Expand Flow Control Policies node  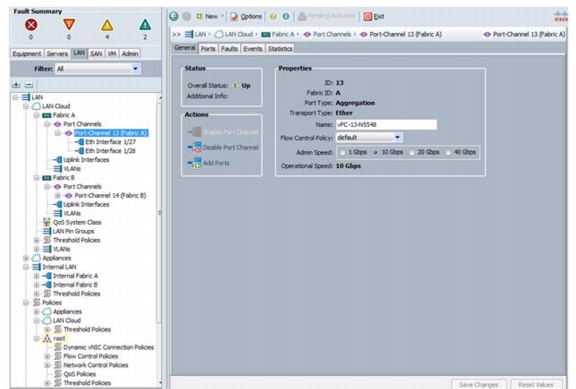(x=47, y=356)
